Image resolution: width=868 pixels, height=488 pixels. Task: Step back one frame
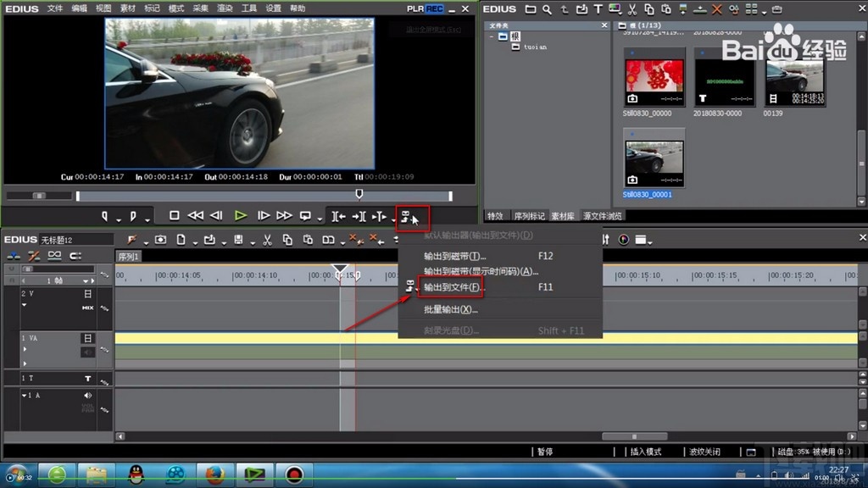pyautogui.click(x=216, y=215)
